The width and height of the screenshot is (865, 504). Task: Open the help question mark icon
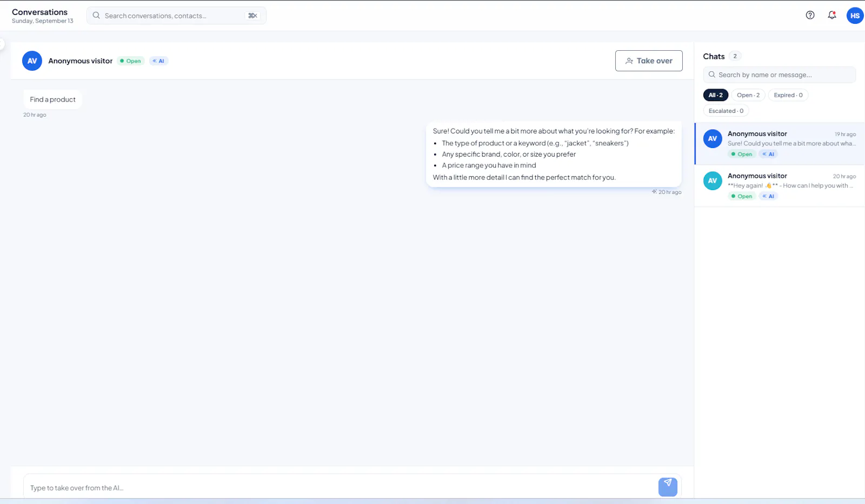pos(810,15)
